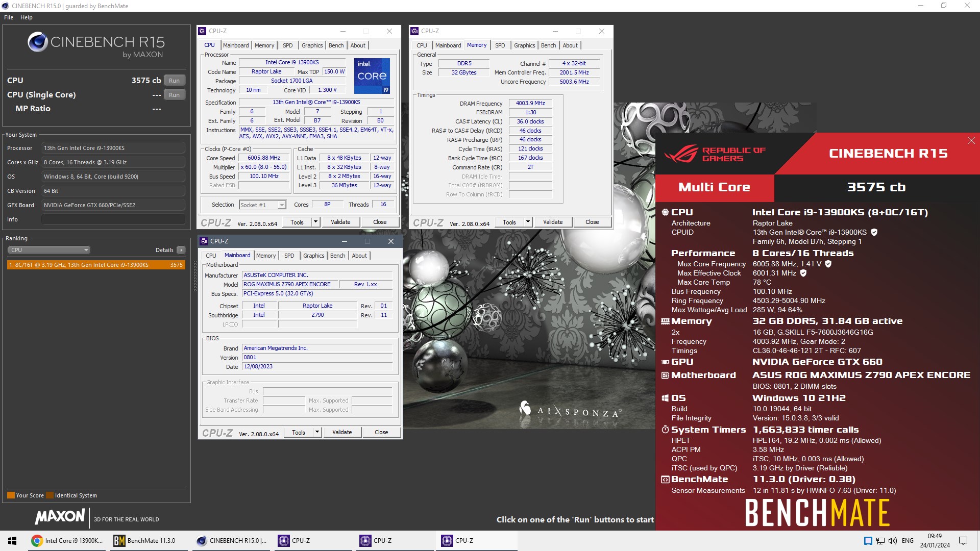Expand Socket #1 selection dropdown

(x=281, y=205)
